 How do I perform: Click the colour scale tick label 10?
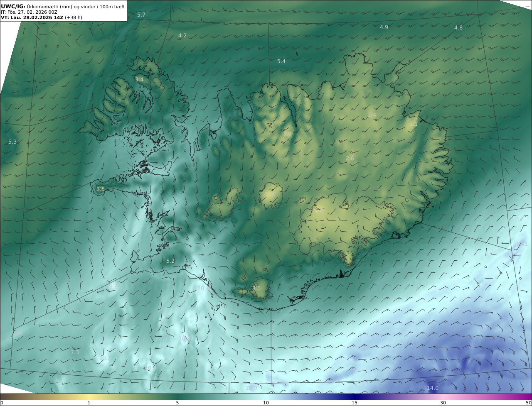point(266,403)
